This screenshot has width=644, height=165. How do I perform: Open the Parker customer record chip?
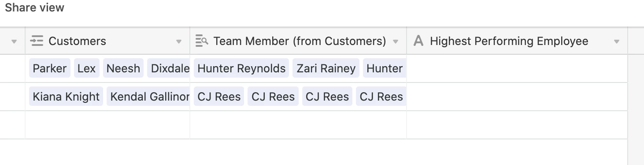(x=50, y=68)
